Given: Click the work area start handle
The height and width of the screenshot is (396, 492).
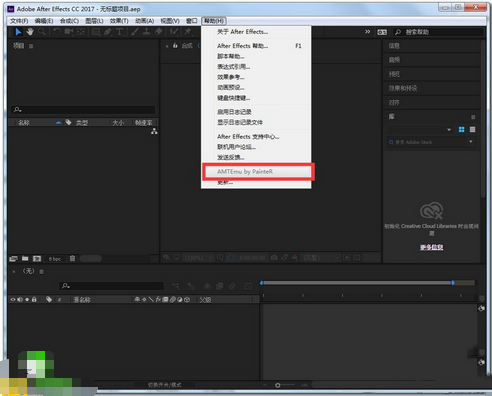Looking at the screenshot, I should 262,283.
